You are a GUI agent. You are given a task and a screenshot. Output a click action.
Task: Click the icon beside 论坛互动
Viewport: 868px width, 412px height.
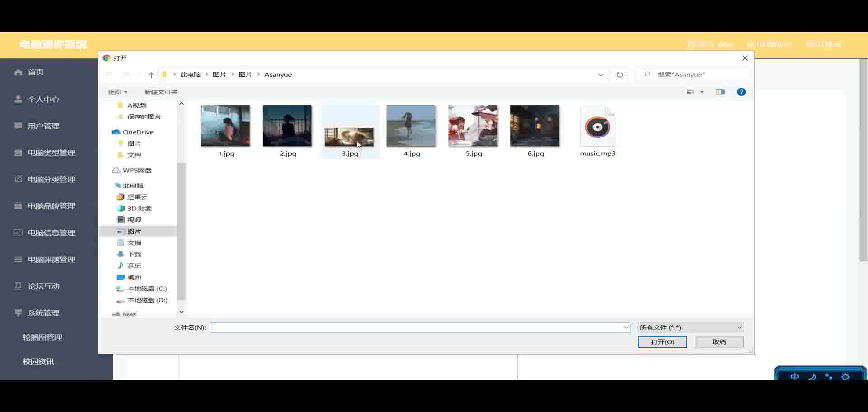click(x=18, y=286)
